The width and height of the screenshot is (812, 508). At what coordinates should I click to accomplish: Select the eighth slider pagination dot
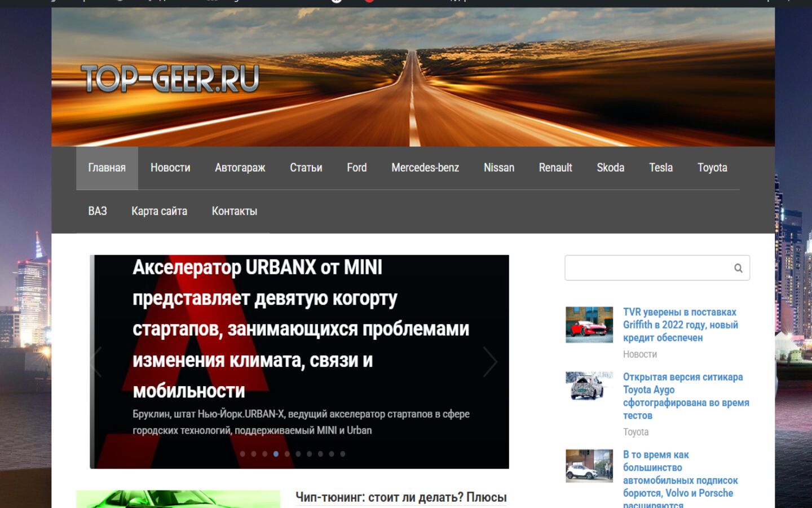pyautogui.click(x=320, y=454)
